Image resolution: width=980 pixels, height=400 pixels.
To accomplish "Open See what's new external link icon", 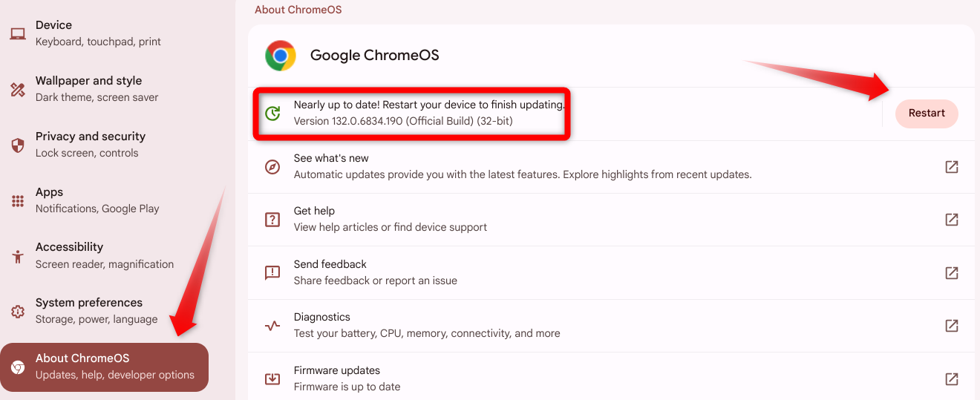I will 951,167.
